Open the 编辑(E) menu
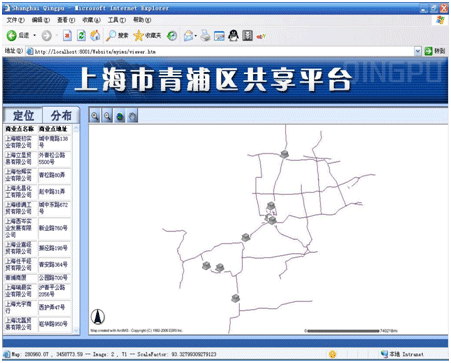The image size is (451, 363). (41, 20)
